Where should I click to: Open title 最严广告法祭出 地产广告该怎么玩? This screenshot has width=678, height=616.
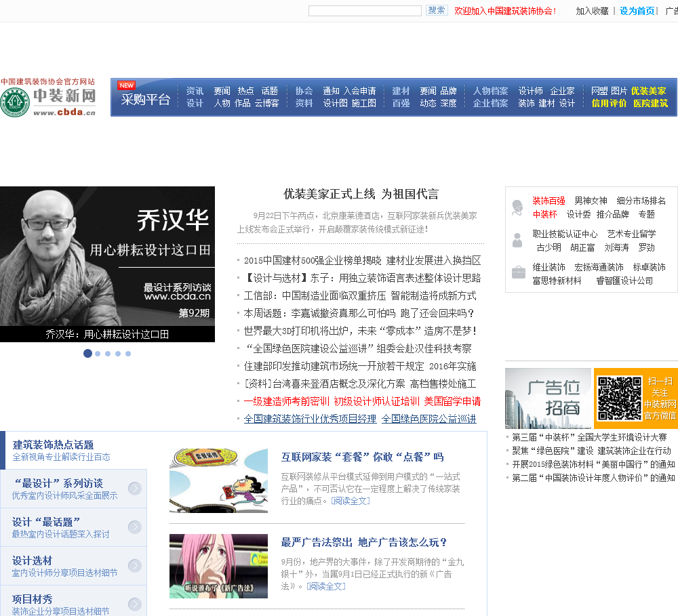[x=363, y=543]
